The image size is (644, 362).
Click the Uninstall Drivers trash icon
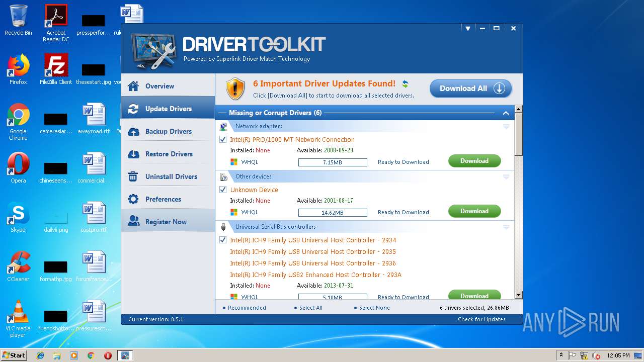pos(133,176)
